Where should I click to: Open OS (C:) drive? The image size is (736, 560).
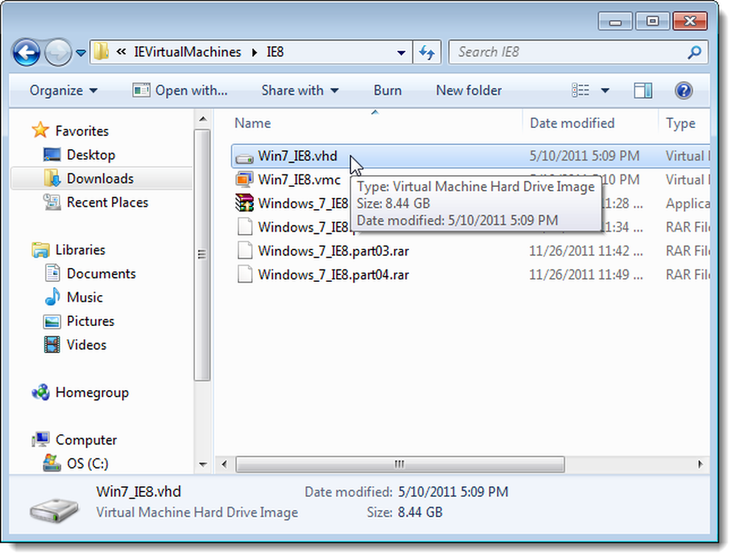tap(88, 464)
